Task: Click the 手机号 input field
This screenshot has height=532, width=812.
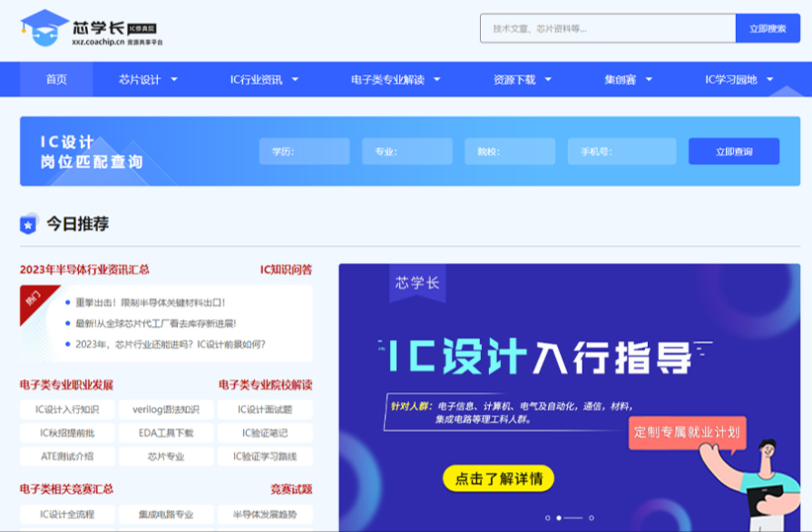Action: [x=622, y=152]
